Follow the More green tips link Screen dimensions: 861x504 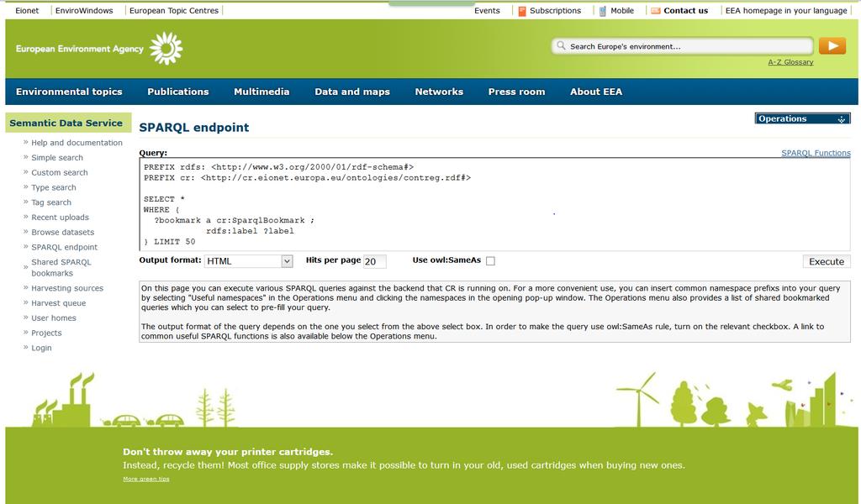click(146, 479)
